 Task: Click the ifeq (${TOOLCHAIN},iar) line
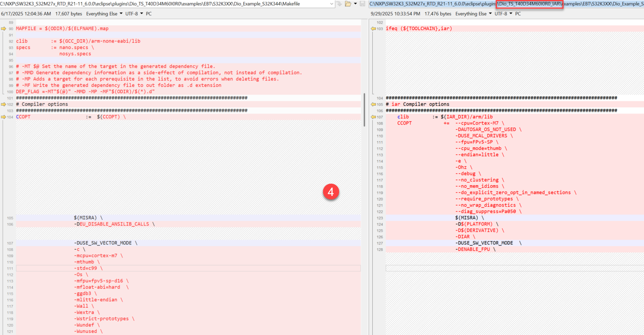pos(419,29)
